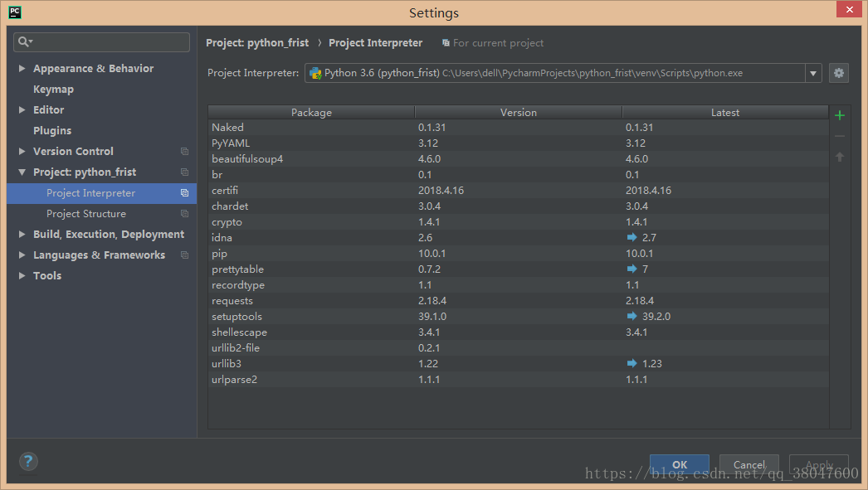Viewport: 868px width, 490px height.
Task: Sort by the Latest column header
Action: [725, 112]
